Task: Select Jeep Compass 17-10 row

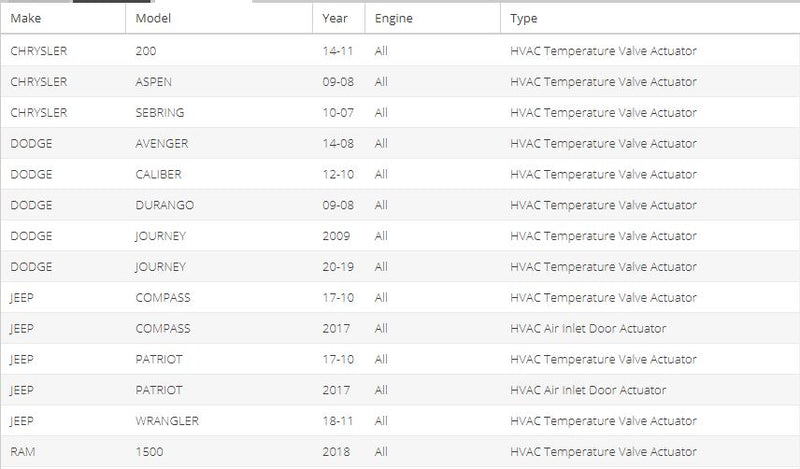Action: [x=400, y=298]
